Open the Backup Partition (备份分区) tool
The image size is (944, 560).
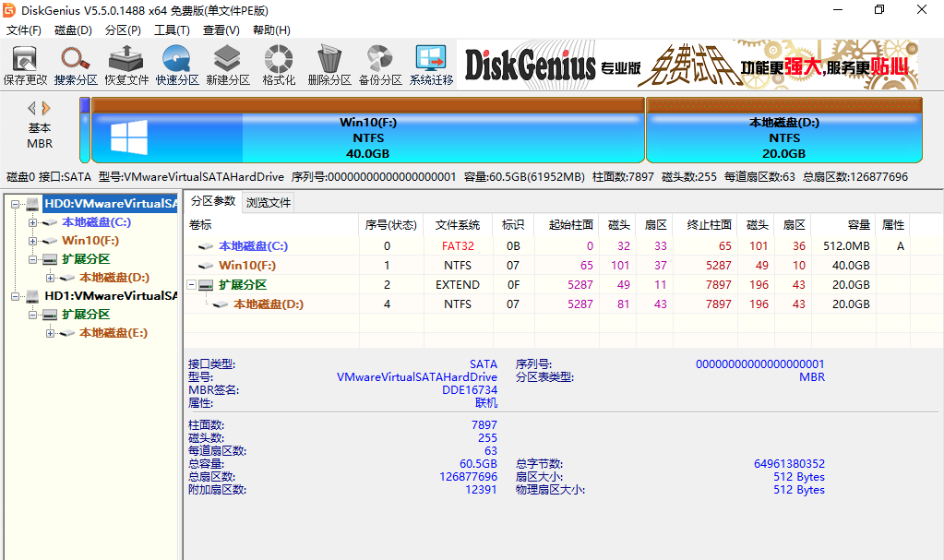380,65
